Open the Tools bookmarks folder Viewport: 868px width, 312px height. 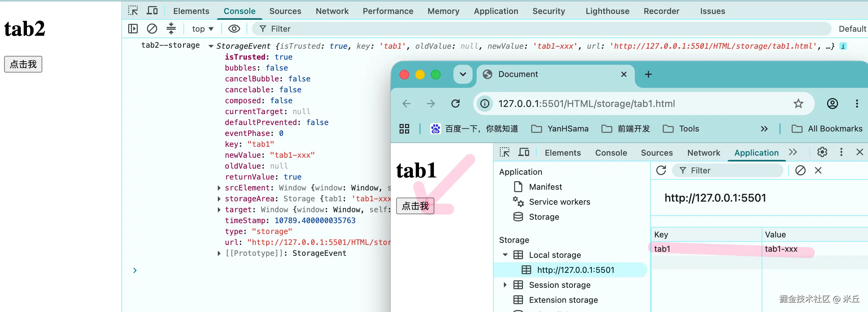(681, 129)
